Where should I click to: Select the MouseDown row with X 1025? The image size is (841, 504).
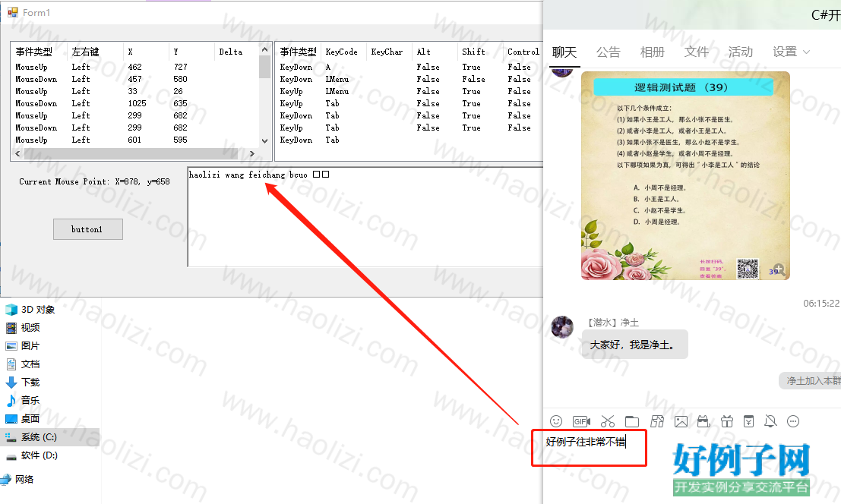tap(134, 103)
